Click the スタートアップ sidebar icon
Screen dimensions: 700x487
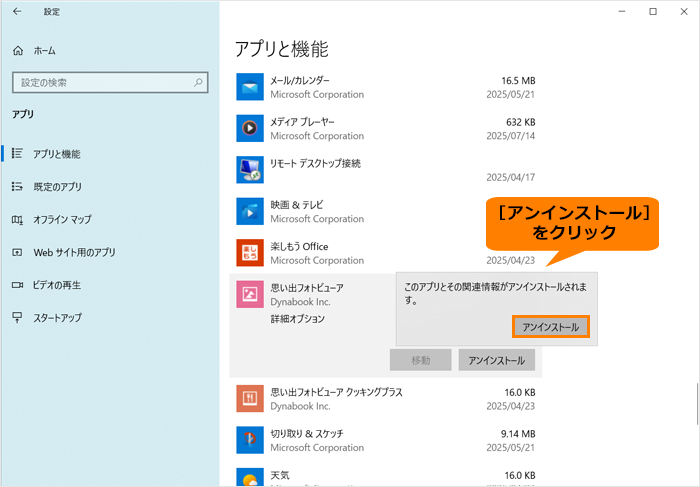click(17, 317)
